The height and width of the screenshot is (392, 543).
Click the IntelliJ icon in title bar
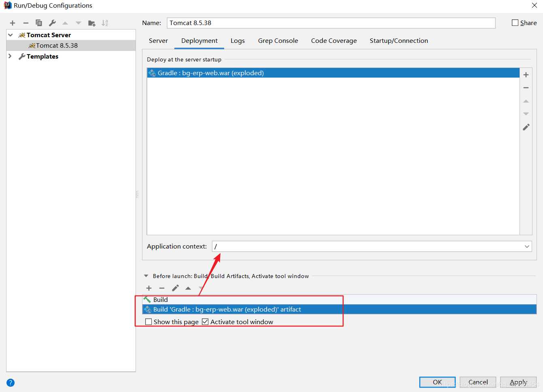point(8,5)
